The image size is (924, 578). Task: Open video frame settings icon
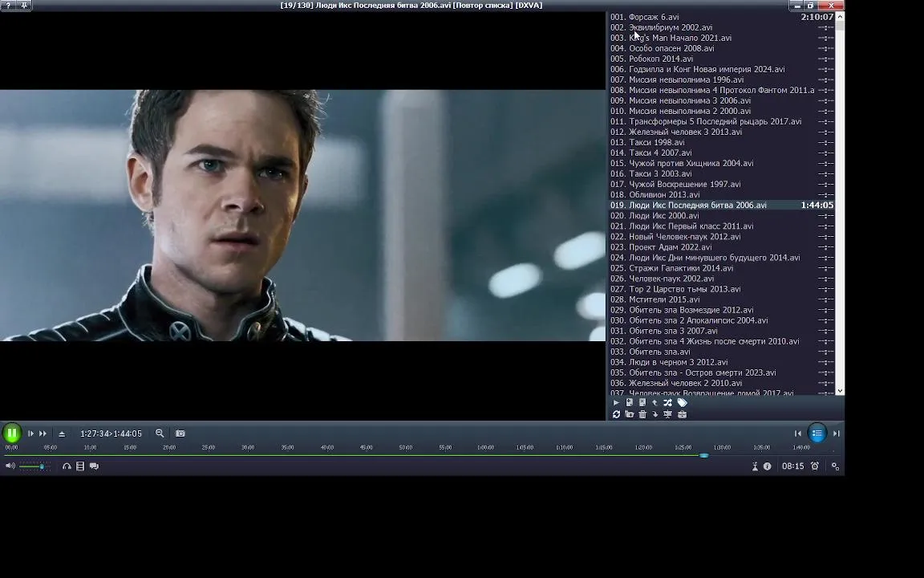point(80,466)
